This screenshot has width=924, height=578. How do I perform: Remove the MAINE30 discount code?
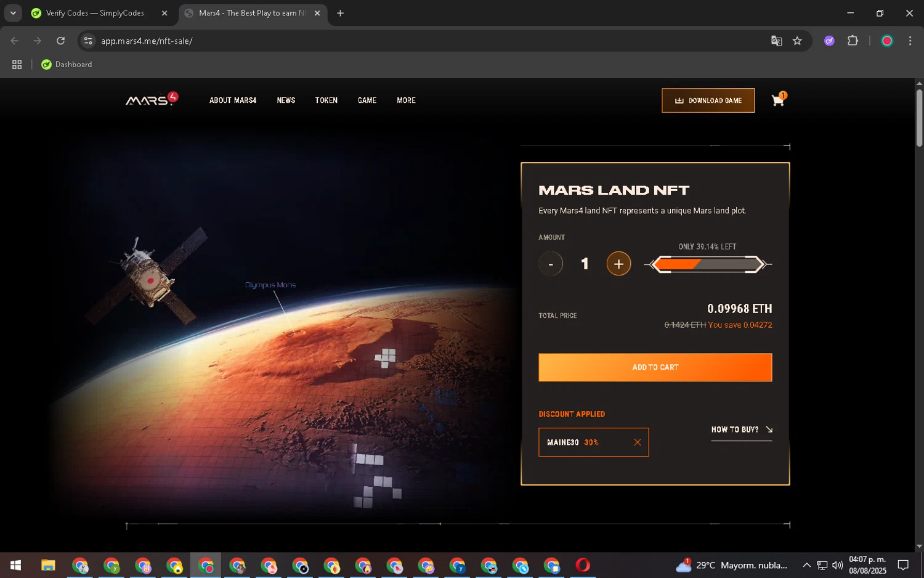[637, 442]
